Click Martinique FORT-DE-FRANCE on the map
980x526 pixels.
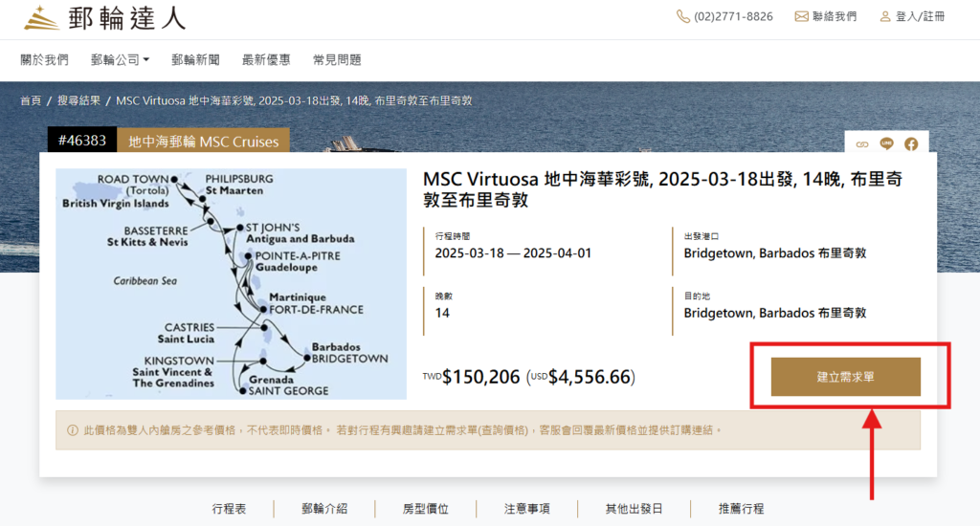pyautogui.click(x=316, y=303)
